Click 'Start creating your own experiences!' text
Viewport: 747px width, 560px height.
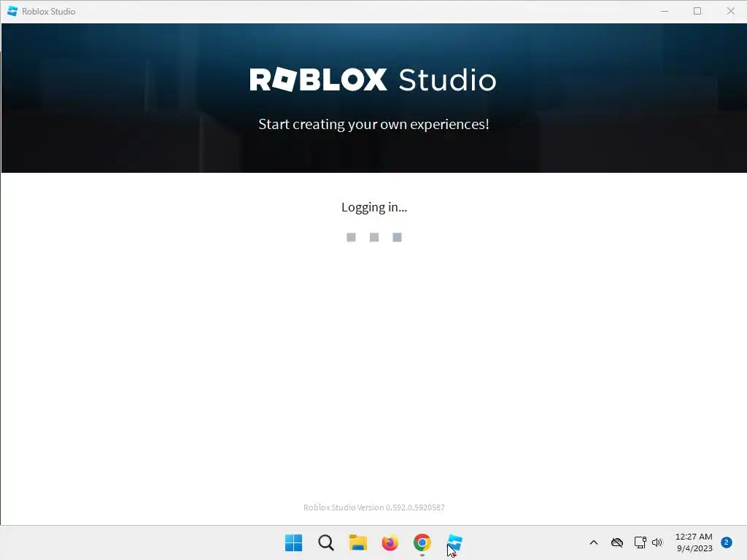[x=373, y=124]
